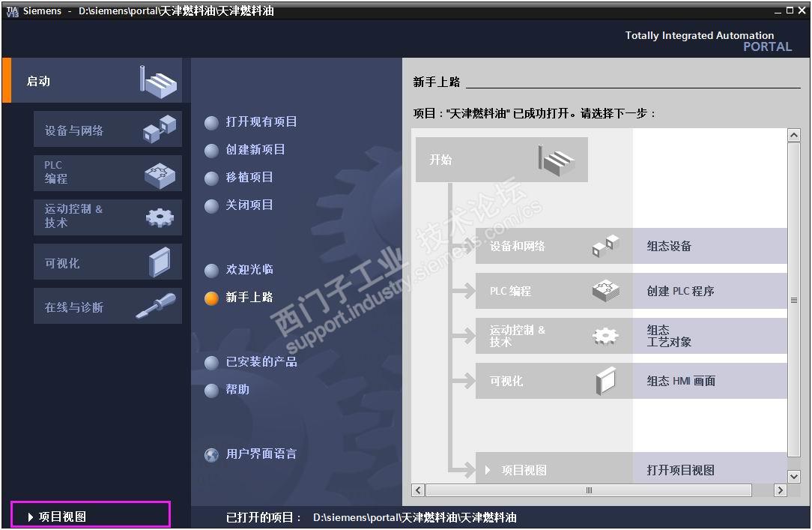Viewport: 812px width, 530px height.
Task: Click the globe icon for 用户界面语言
Action: click(x=211, y=455)
